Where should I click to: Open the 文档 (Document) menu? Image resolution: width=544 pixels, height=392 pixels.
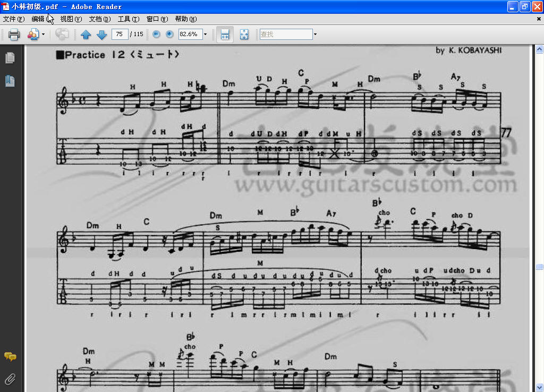(x=99, y=19)
